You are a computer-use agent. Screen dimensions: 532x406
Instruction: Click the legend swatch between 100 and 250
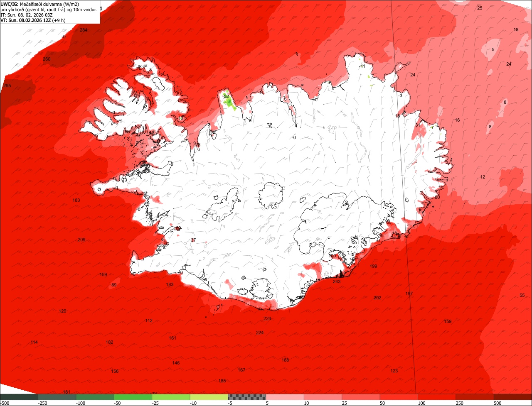coord(437,397)
